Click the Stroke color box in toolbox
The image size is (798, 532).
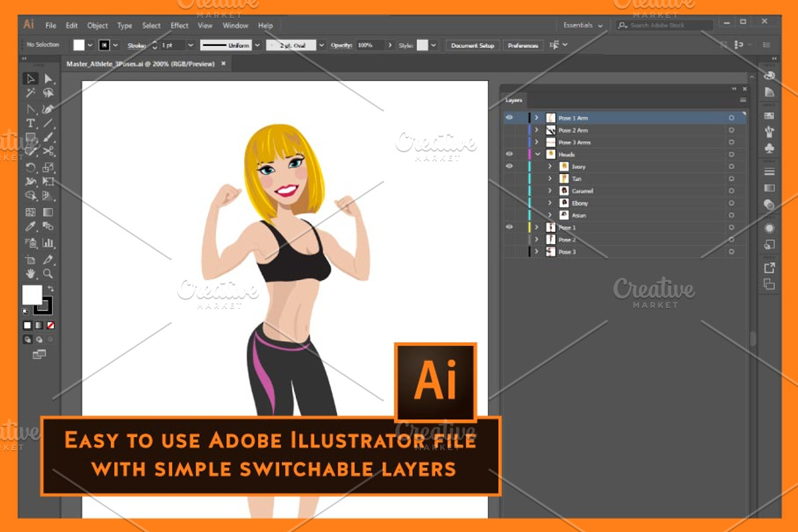44,306
